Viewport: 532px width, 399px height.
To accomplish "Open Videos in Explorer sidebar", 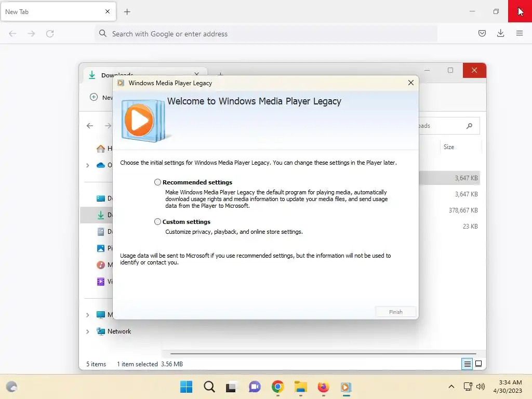I will (104, 282).
